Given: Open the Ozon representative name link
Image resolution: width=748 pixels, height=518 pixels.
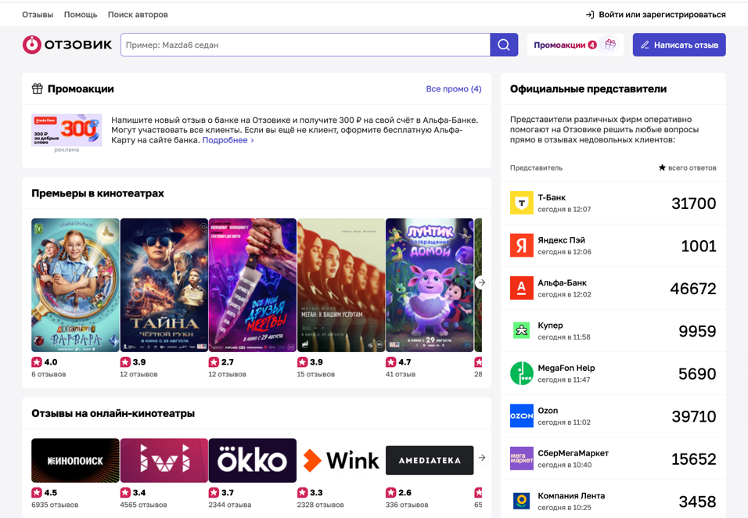Looking at the screenshot, I should (548, 411).
